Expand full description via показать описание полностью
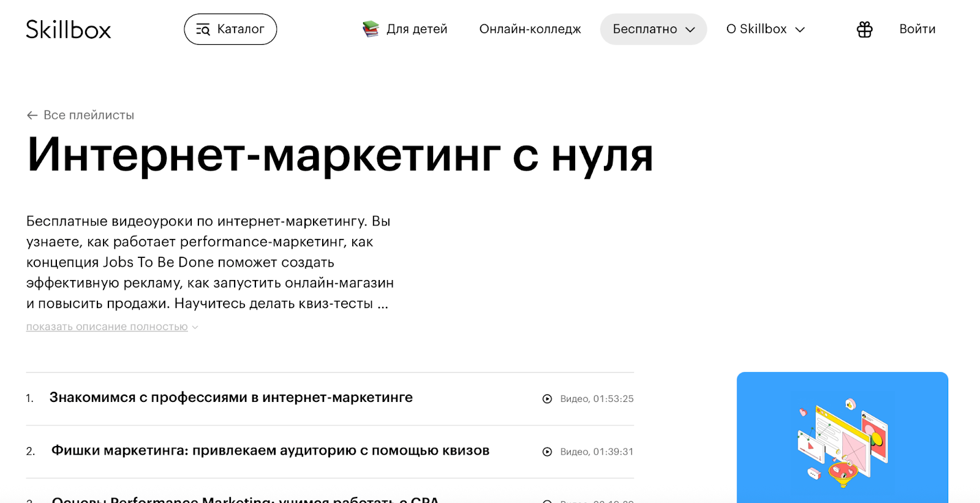This screenshot has height=503, width=980. 107,327
